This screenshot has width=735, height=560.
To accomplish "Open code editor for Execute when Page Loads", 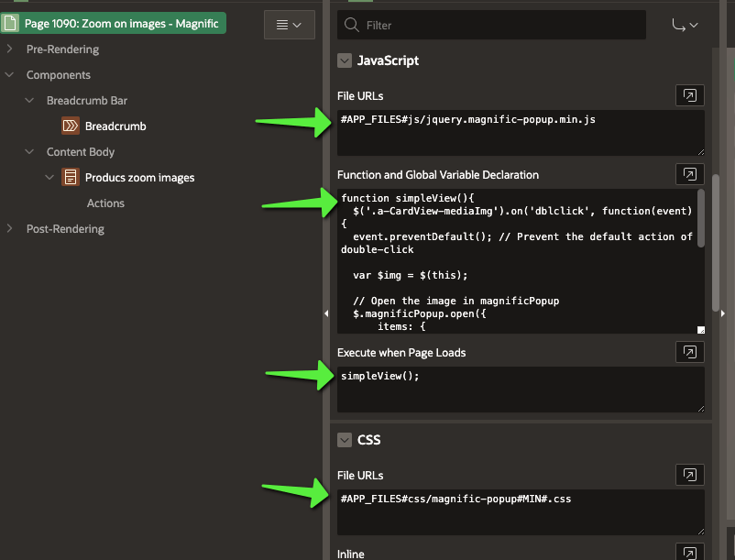I will click(689, 352).
